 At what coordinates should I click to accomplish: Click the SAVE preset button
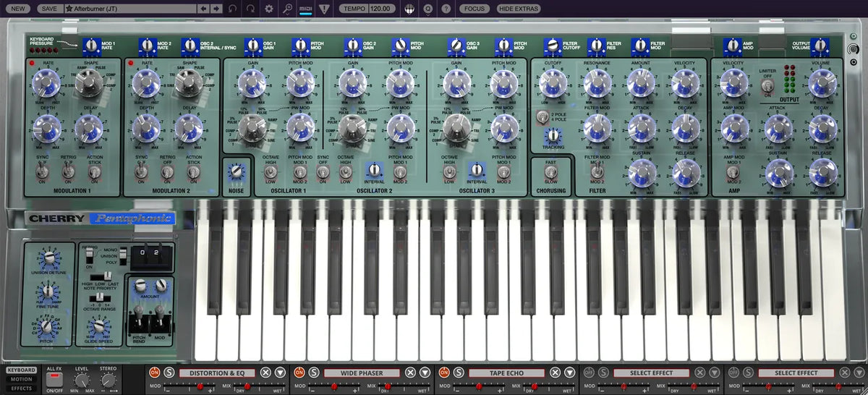pos(49,9)
